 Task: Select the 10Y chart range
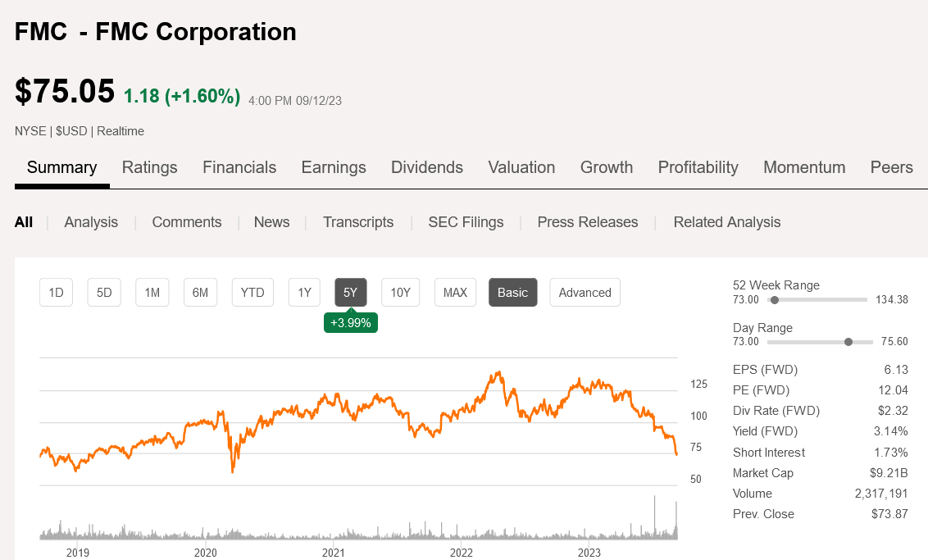400,292
